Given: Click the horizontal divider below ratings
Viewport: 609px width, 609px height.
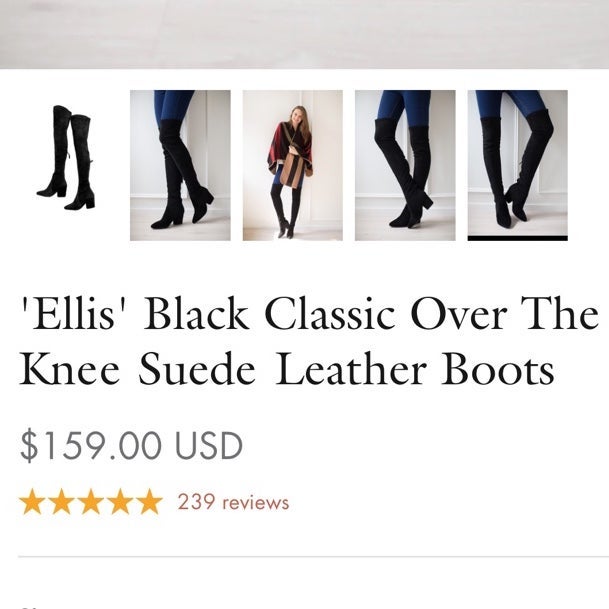Looking at the screenshot, I should (x=313, y=556).
